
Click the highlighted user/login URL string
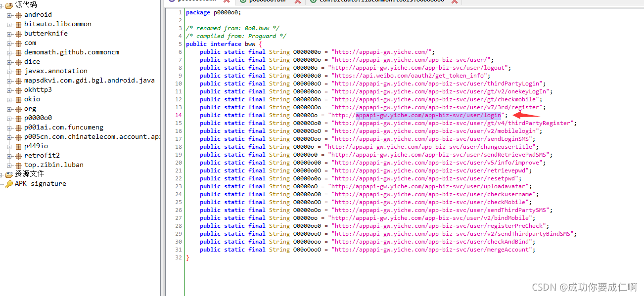point(428,115)
